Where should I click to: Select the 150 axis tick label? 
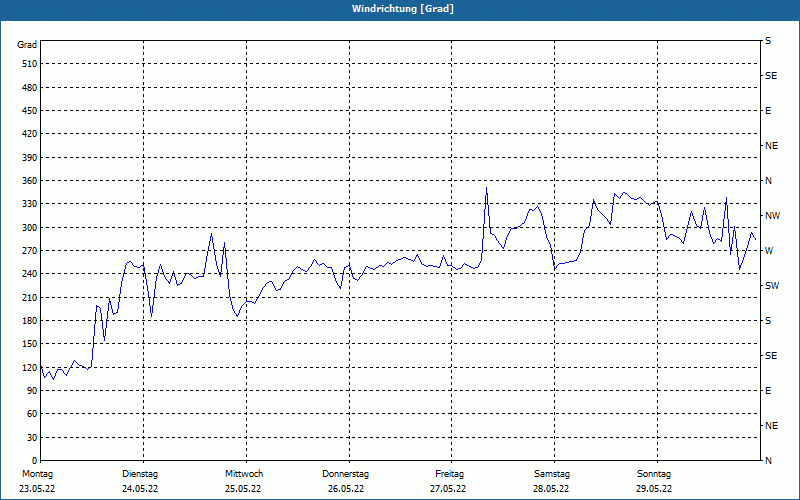(30, 343)
